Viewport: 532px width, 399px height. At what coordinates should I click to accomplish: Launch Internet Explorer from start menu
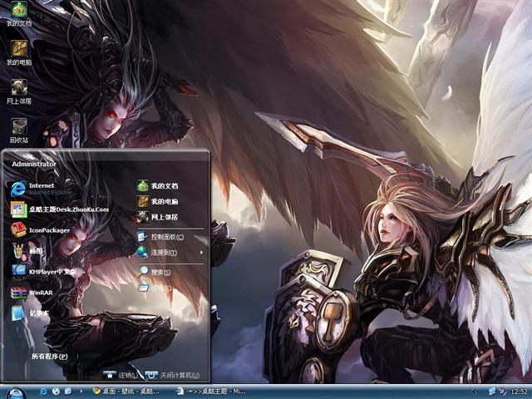(41, 189)
